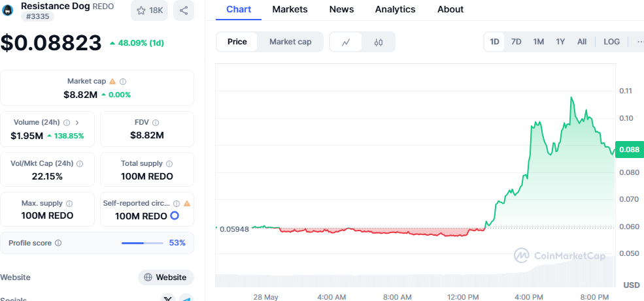Click the 53% profile score value
The height and width of the screenshot is (301, 644).
tap(177, 243)
